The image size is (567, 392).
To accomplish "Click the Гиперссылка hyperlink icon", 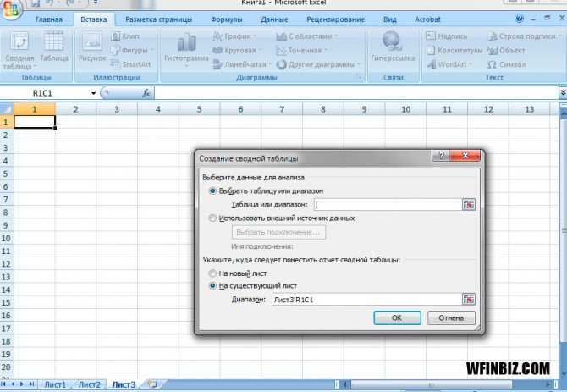I will point(393,47).
